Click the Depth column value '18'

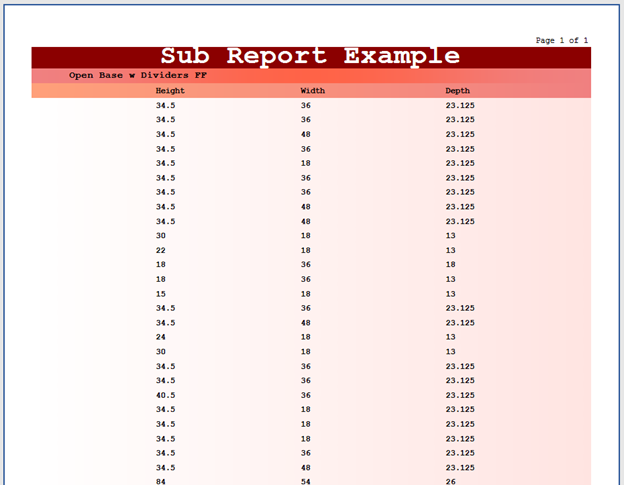point(450,265)
